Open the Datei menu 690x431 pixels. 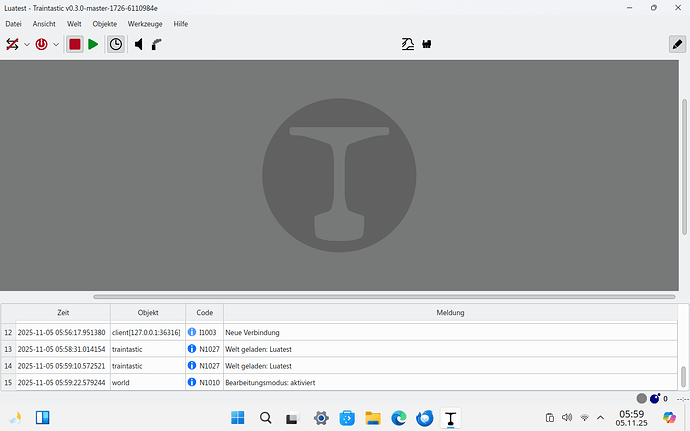pyautogui.click(x=14, y=23)
